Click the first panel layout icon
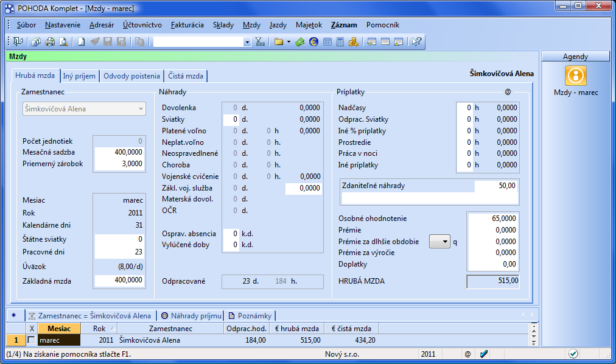Viewport: 616px width, 364px height. pos(372,41)
